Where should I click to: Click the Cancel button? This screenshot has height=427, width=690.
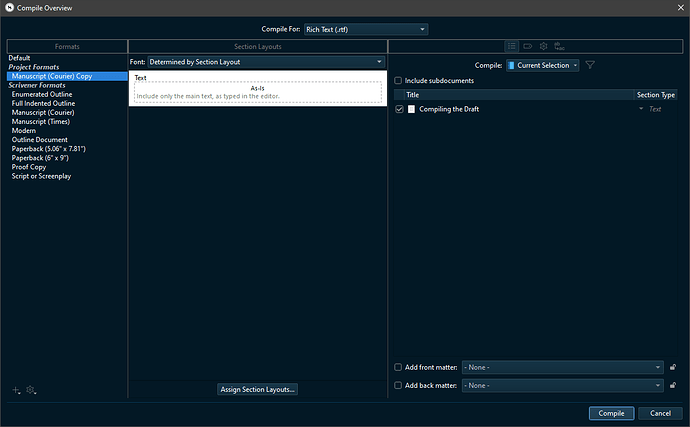pos(661,413)
